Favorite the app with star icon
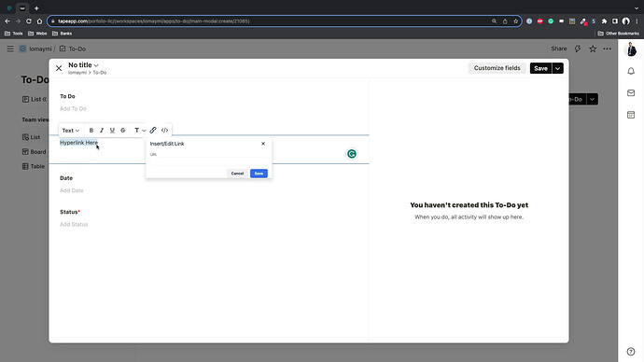Viewport: 644px width, 362px height. (x=593, y=49)
